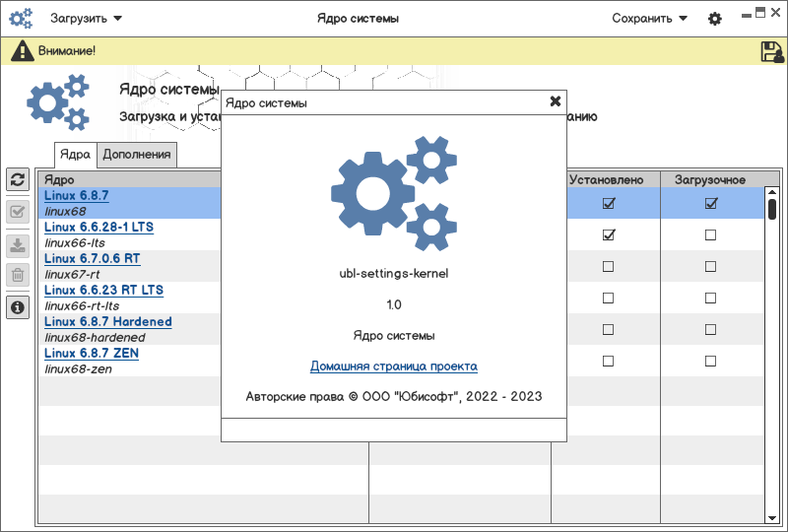
Task: Click the trash delete kernel icon
Action: tap(18, 275)
